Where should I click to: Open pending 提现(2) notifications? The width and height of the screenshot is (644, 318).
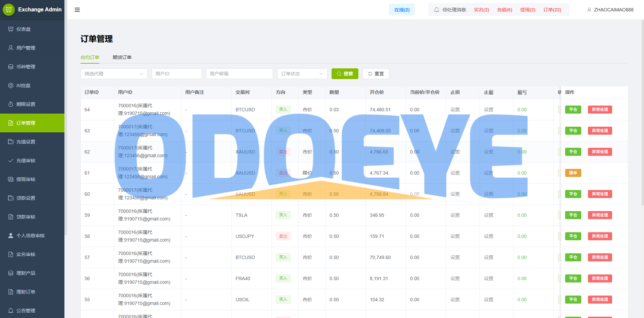pyautogui.click(x=528, y=10)
